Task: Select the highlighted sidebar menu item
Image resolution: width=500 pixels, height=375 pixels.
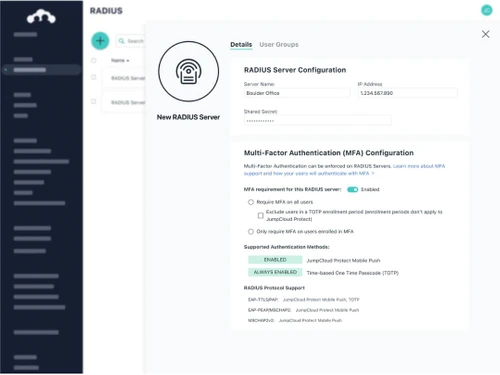Action: 41,70
